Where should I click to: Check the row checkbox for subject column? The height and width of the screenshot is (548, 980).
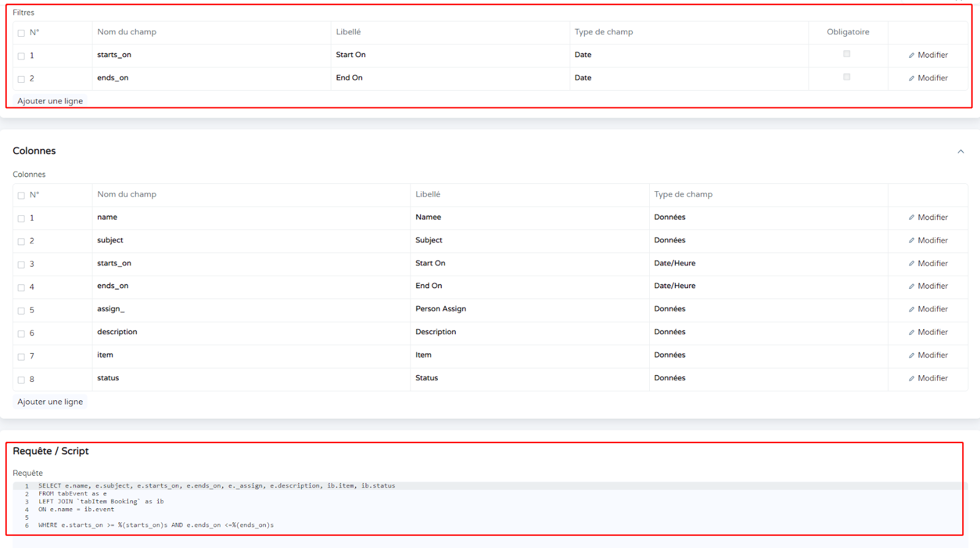21,242
